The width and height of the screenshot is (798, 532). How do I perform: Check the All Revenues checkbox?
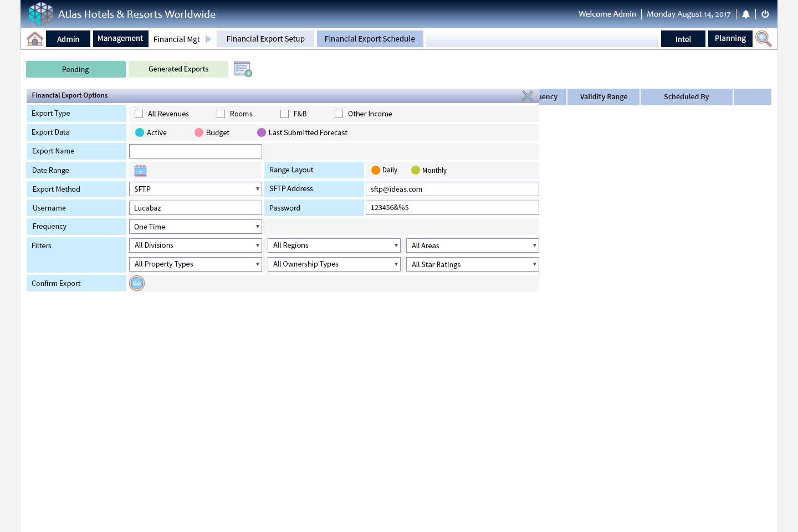tap(139, 114)
